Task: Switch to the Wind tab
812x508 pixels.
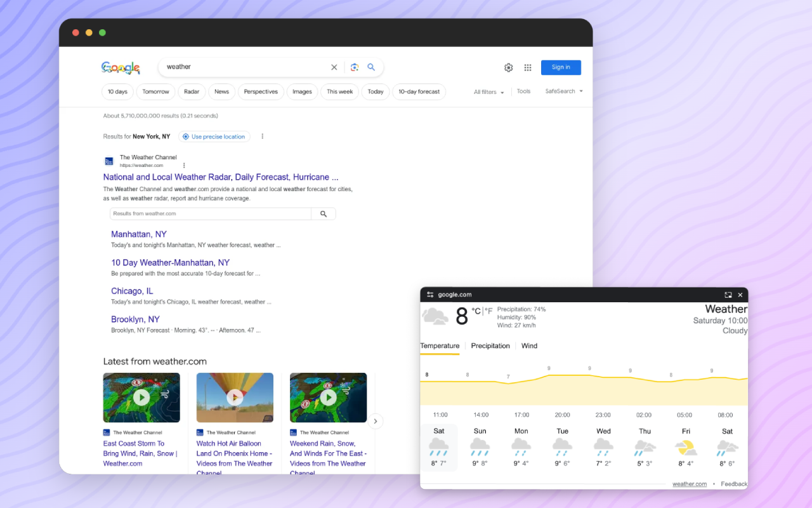Action: pos(529,346)
